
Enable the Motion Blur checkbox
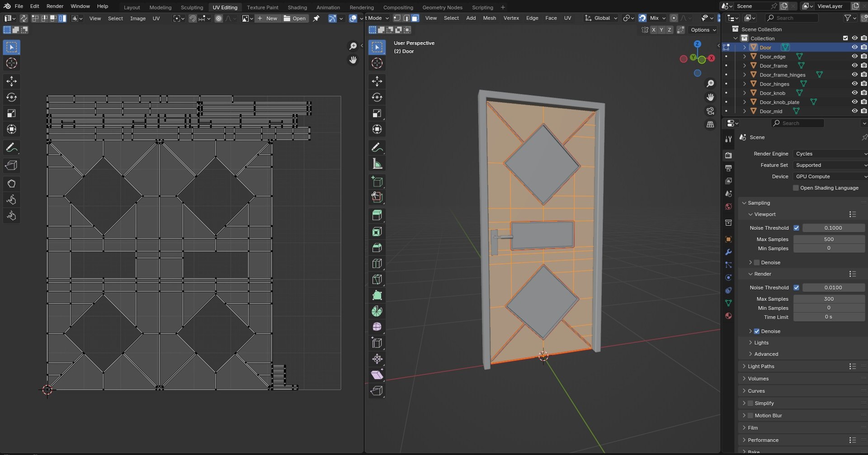(750, 415)
